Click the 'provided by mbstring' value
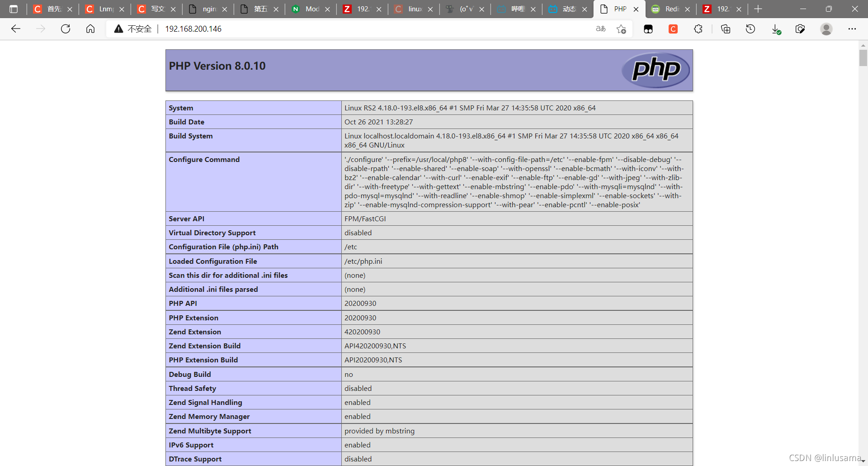 tap(379, 431)
